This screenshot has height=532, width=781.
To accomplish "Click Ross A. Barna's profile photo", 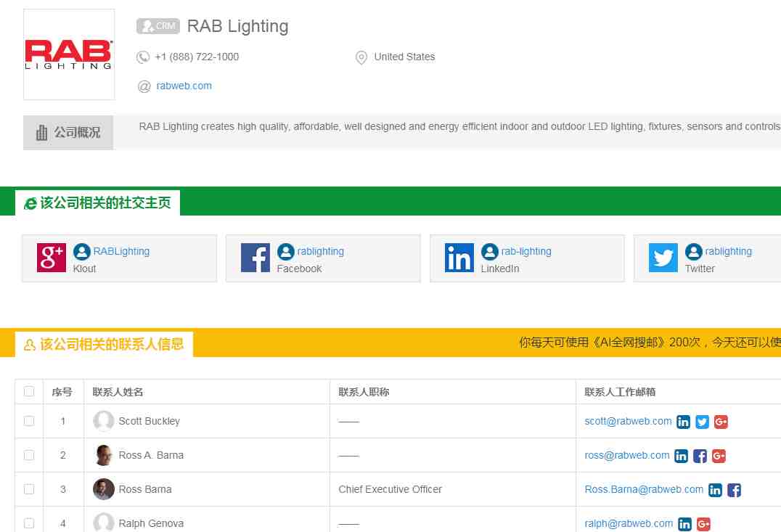I will pyautogui.click(x=104, y=455).
